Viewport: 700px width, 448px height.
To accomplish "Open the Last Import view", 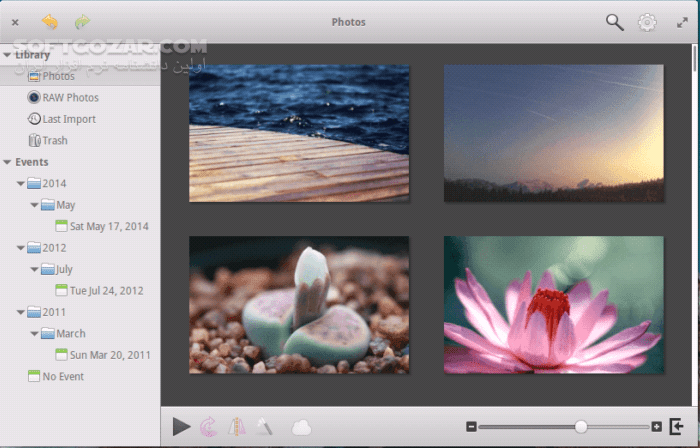I will pyautogui.click(x=69, y=119).
